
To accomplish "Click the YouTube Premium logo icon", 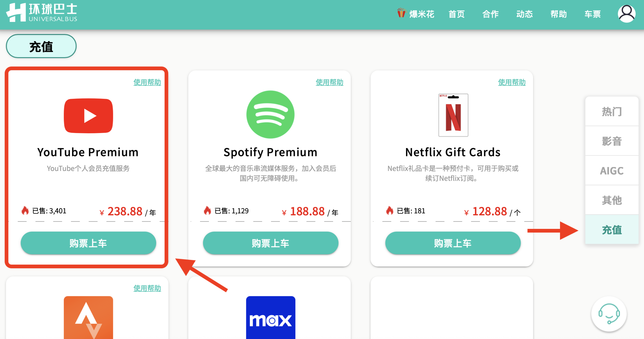I will click(x=88, y=116).
